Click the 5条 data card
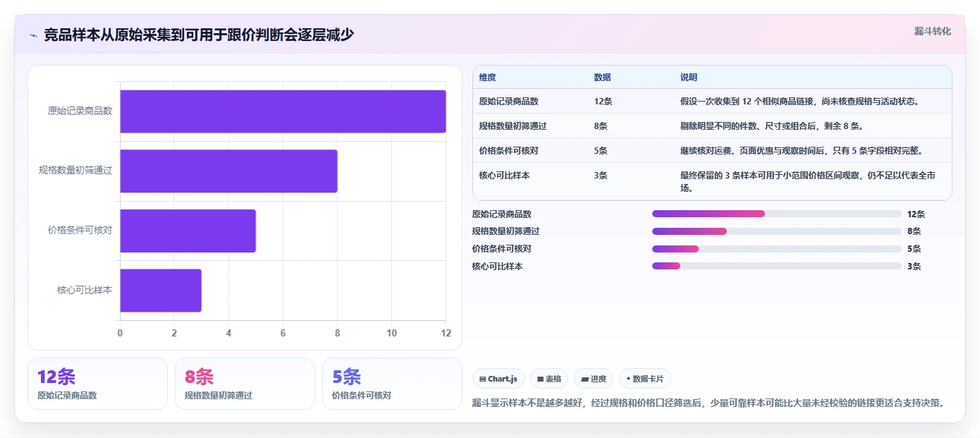This screenshot has height=438, width=980. pyautogui.click(x=393, y=384)
